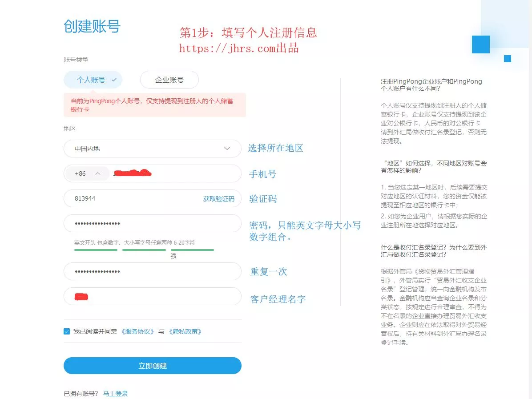Click the 立即创建 button
The width and height of the screenshot is (532, 399).
click(152, 366)
